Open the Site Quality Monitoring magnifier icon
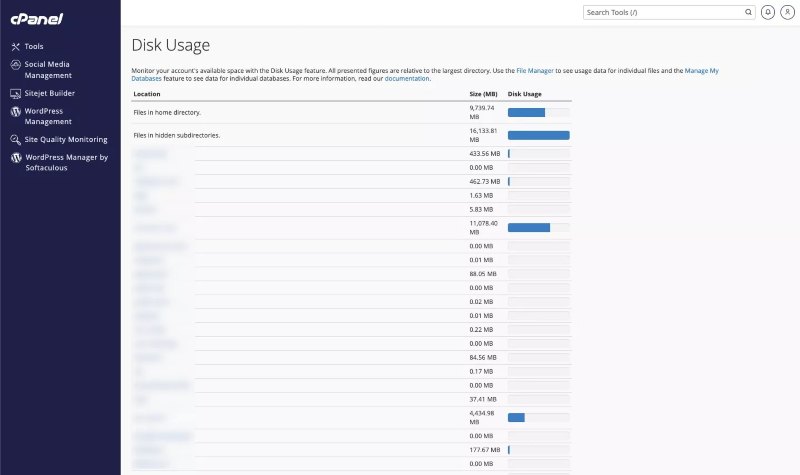Viewport: 800px width, 475px height. coord(16,139)
